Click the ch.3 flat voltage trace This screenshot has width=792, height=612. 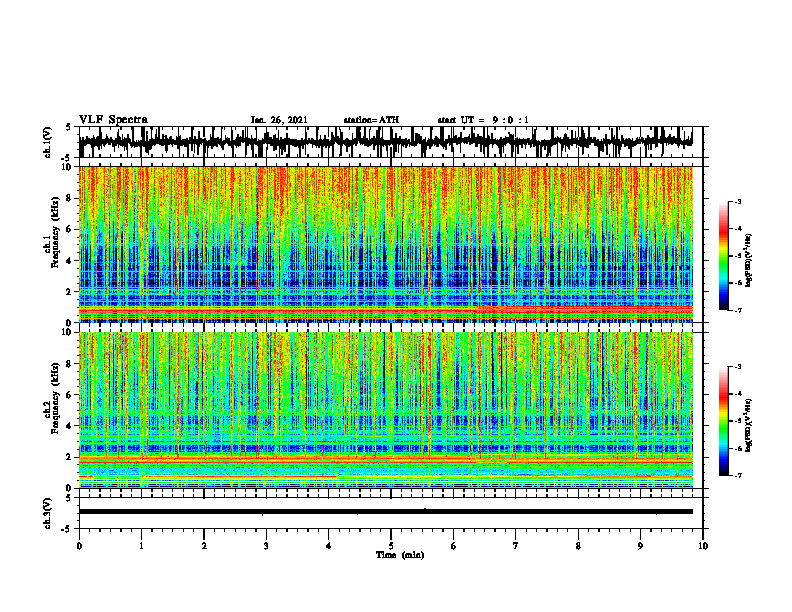point(385,512)
